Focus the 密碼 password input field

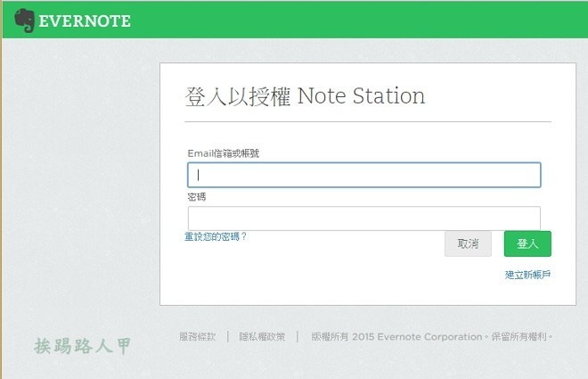[363, 218]
